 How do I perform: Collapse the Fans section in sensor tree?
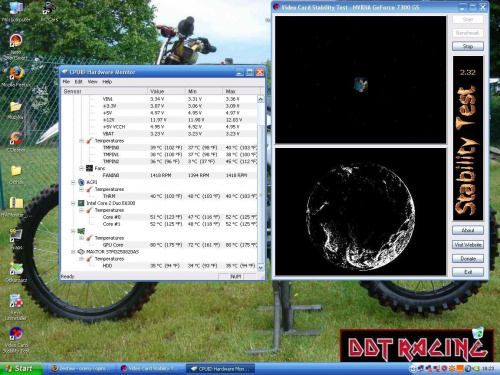[81, 168]
